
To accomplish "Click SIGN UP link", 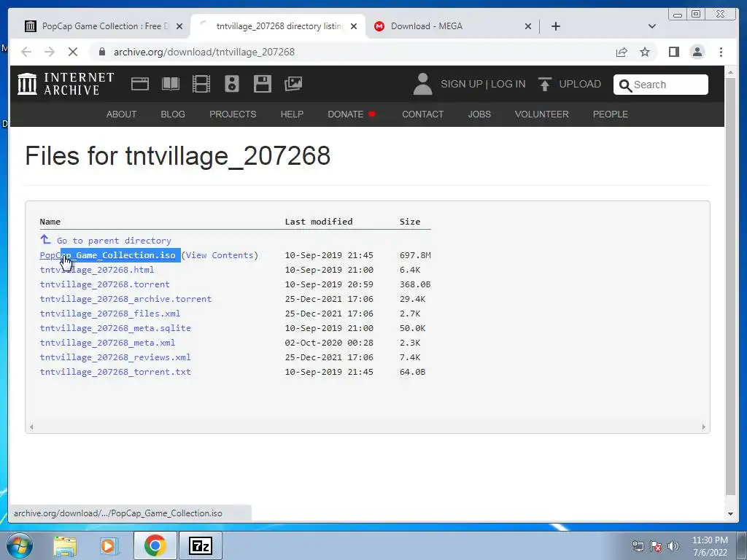I will click(462, 85).
